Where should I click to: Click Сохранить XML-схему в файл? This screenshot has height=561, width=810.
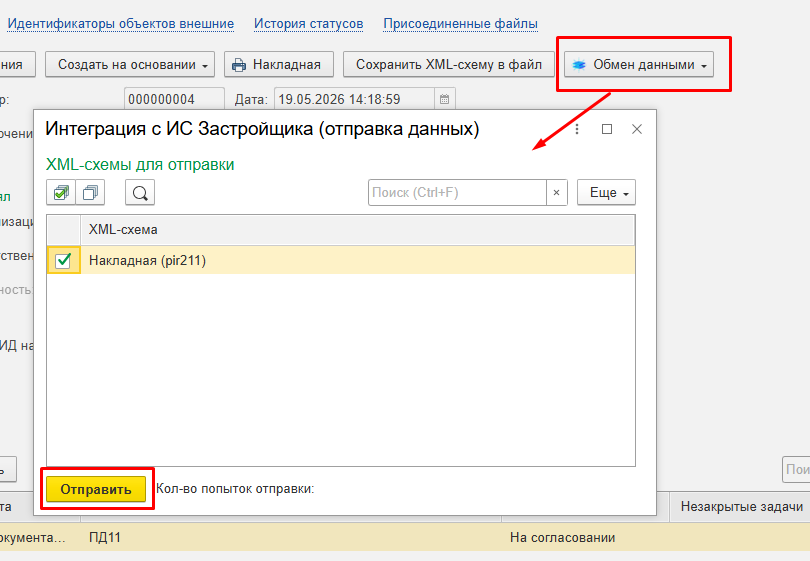tap(448, 65)
